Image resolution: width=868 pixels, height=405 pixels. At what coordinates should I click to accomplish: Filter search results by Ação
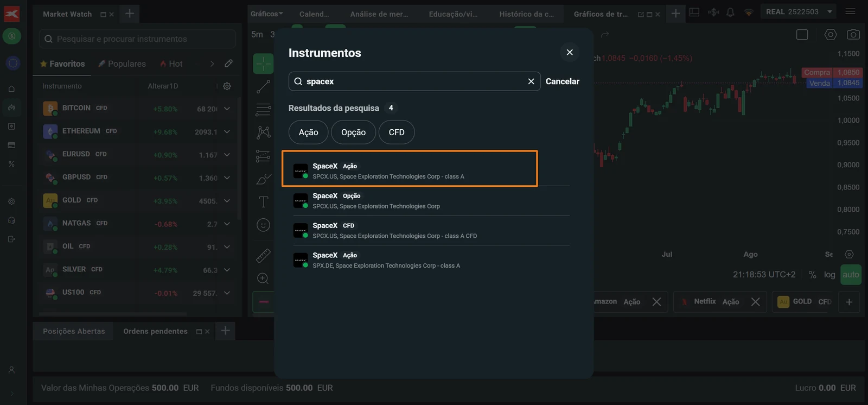(309, 132)
